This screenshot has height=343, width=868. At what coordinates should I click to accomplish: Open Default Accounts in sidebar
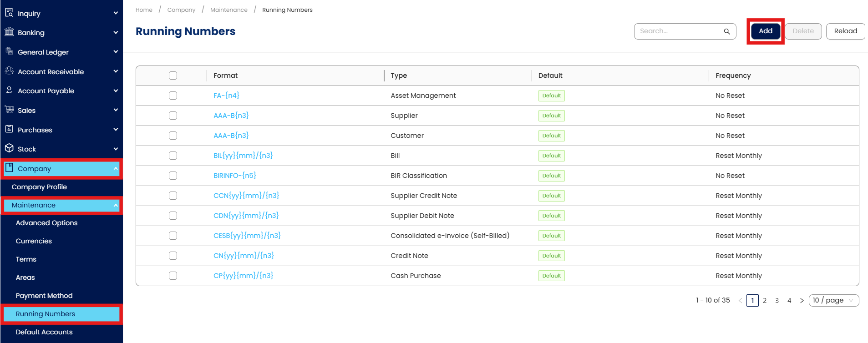point(44,332)
